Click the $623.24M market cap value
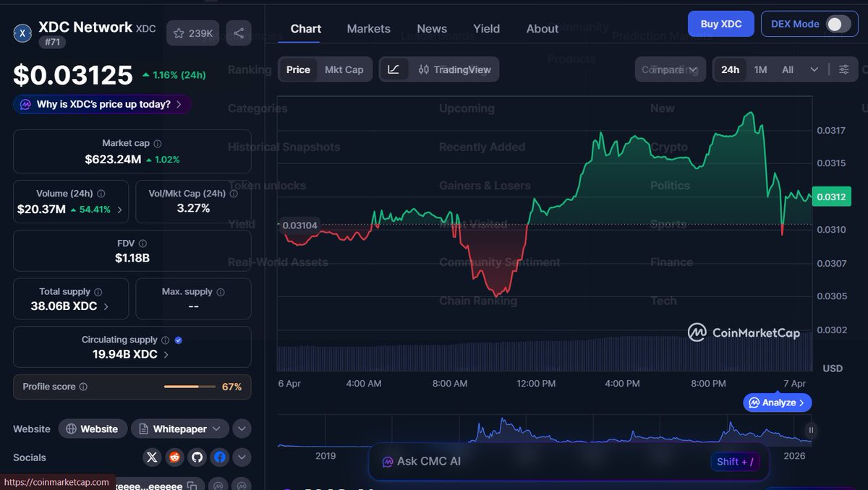The width and height of the screenshot is (868, 490). click(113, 159)
